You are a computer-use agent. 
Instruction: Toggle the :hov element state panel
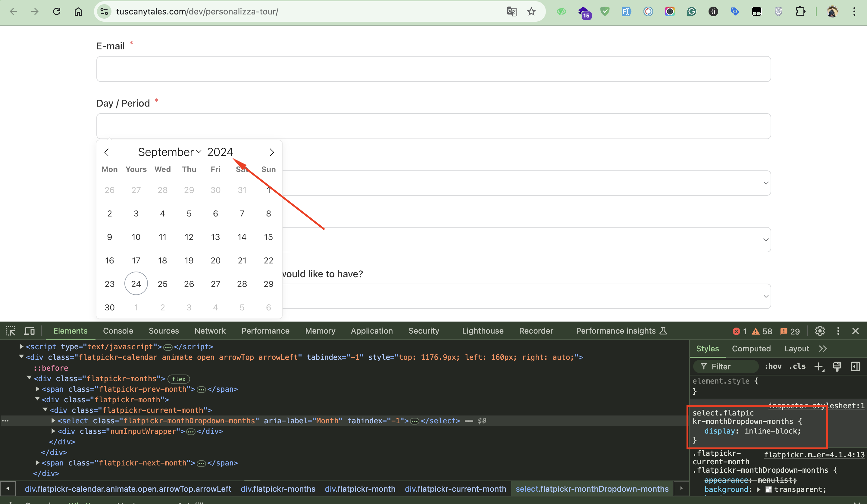pyautogui.click(x=773, y=366)
